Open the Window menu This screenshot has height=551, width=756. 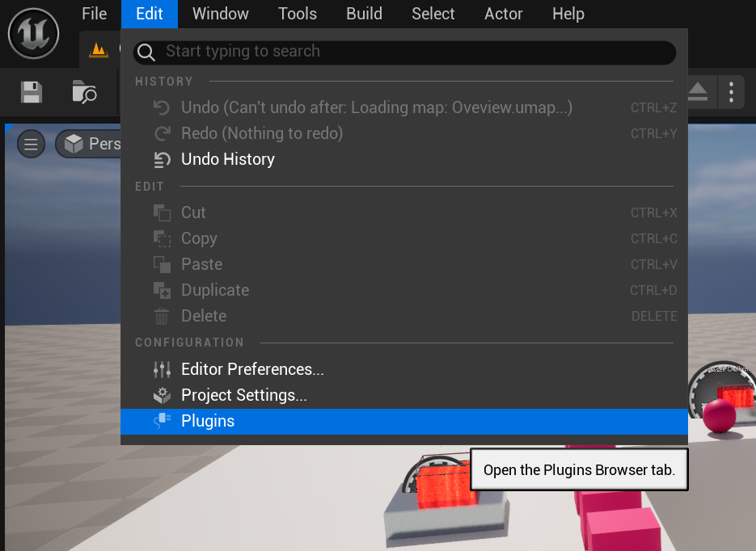pyautogui.click(x=220, y=14)
